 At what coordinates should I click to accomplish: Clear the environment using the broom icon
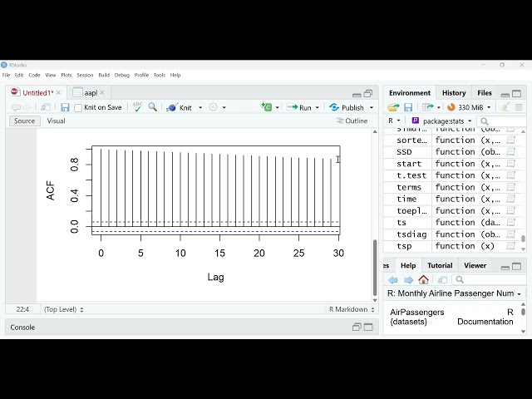click(x=505, y=107)
